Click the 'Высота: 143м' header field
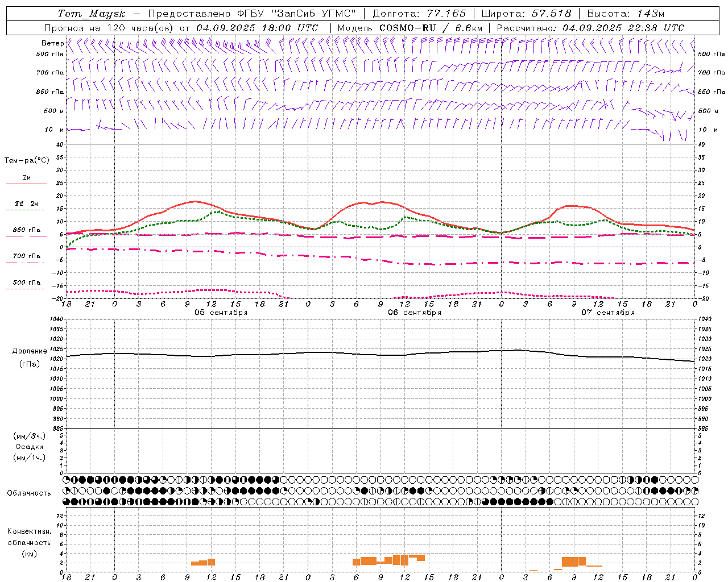The width and height of the screenshot is (728, 582). (x=626, y=14)
